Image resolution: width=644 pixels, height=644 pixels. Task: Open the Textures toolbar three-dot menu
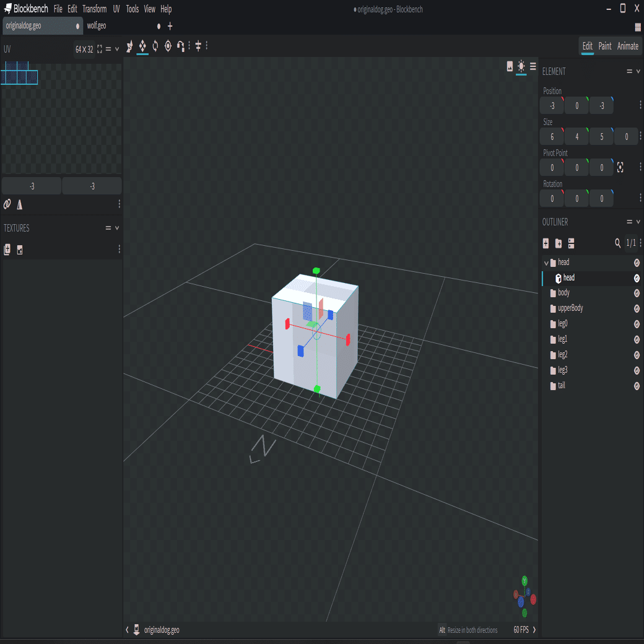(x=119, y=250)
